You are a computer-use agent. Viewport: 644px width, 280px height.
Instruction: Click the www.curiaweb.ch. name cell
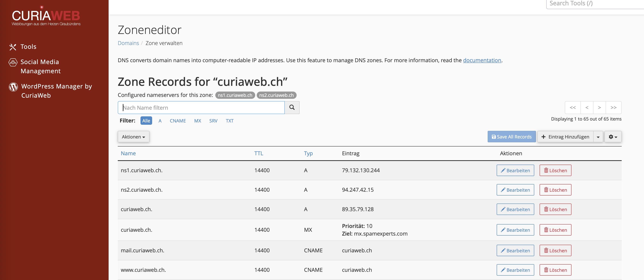click(143, 270)
